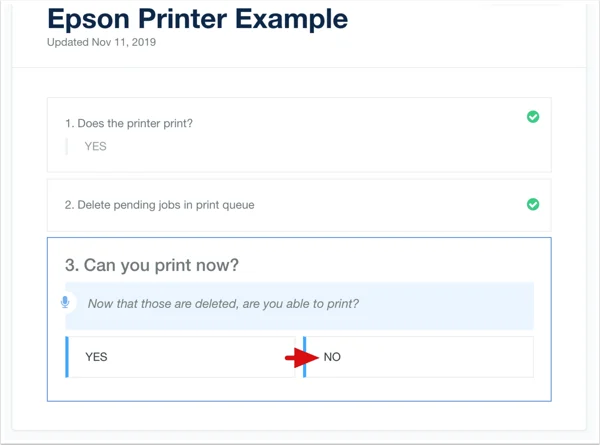
Task: Expand step 1 Does the printer print
Action: pos(299,135)
